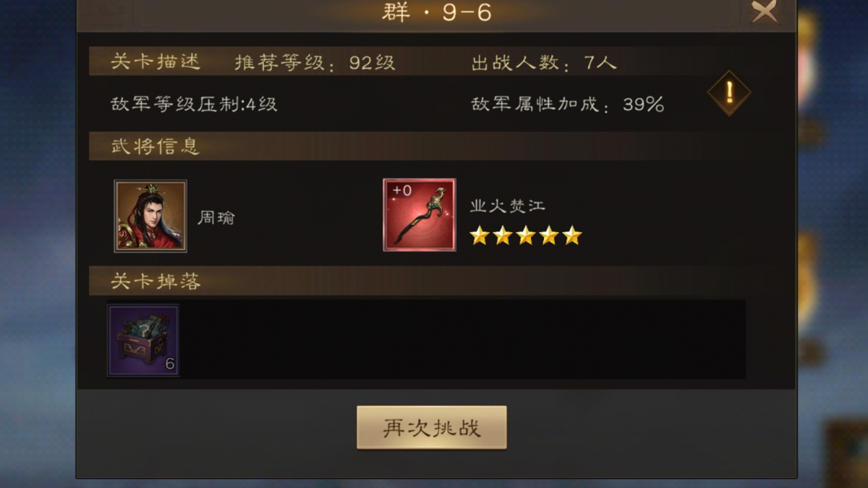This screenshot has width=868, height=488.
Task: Click the 业火焚江 weapon name text
Action: click(x=507, y=206)
